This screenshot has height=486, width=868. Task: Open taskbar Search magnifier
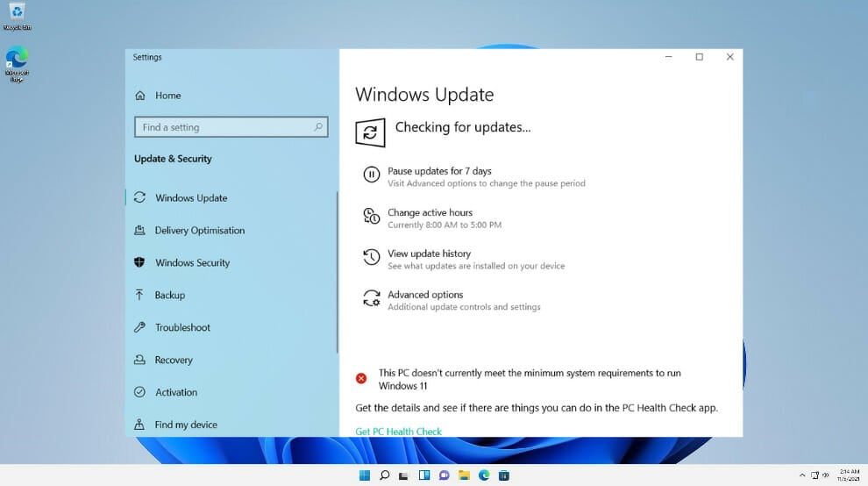click(384, 475)
